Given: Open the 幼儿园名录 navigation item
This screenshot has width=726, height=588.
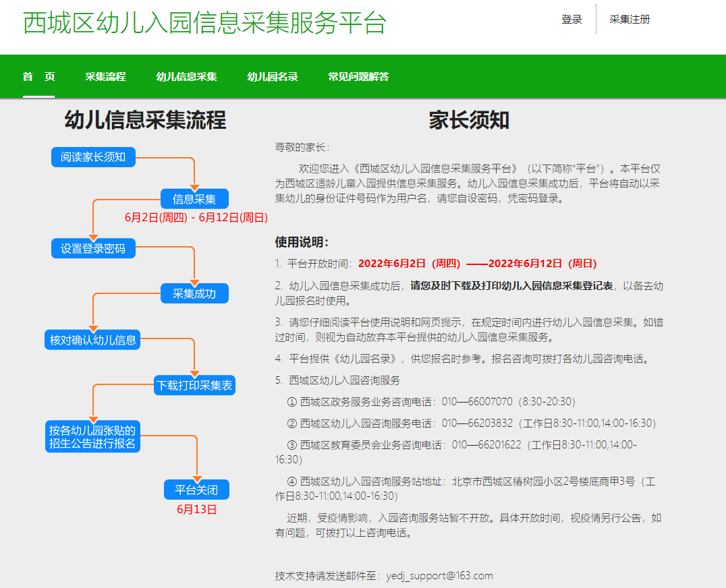Looking at the screenshot, I should [272, 77].
